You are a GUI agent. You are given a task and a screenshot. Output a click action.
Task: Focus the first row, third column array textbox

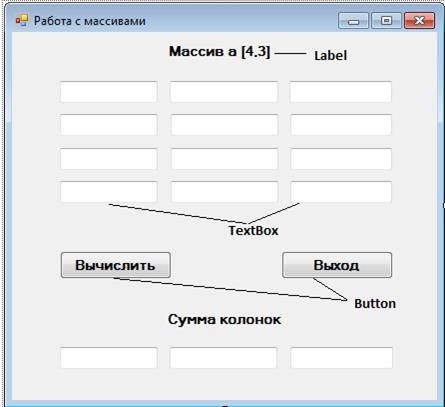point(340,92)
